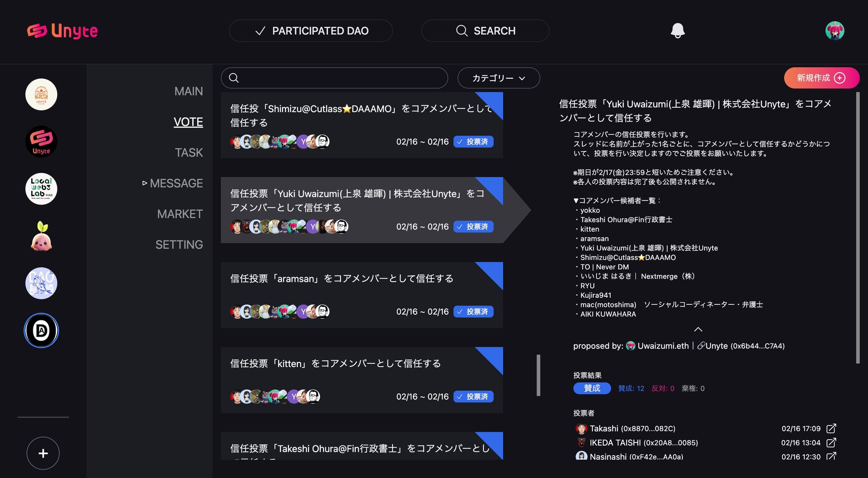Click IKEDA TAISHI's voter avatar
Image resolution: width=868 pixels, height=478 pixels.
click(581, 442)
